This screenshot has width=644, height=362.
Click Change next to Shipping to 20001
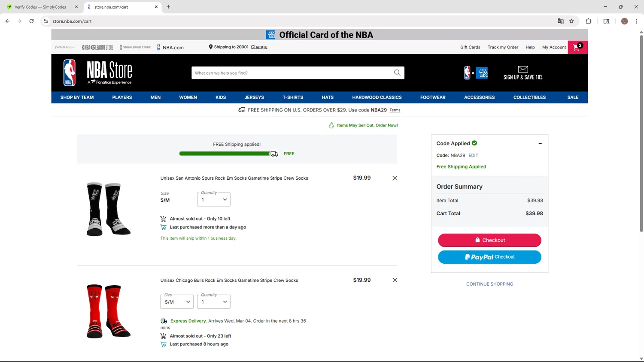259,47
